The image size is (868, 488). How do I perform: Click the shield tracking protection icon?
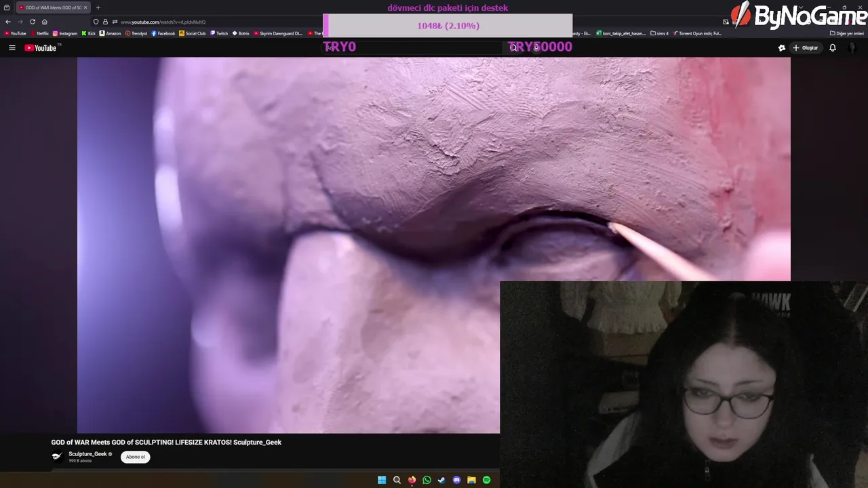click(96, 22)
